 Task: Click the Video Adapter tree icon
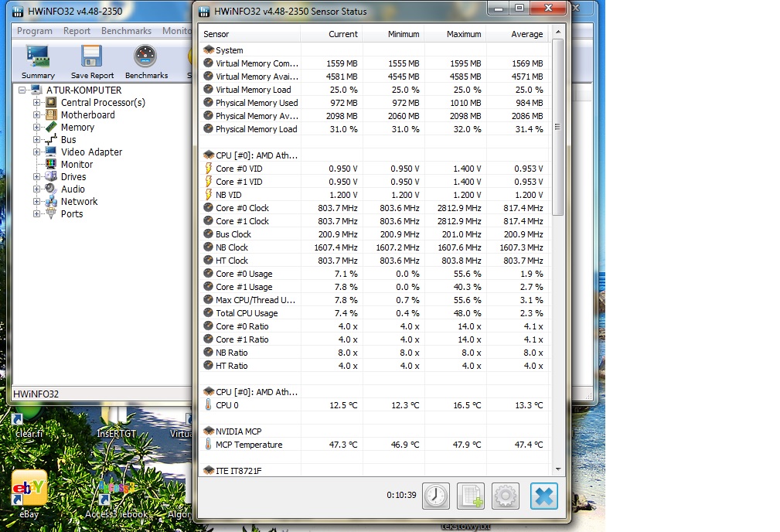51,152
